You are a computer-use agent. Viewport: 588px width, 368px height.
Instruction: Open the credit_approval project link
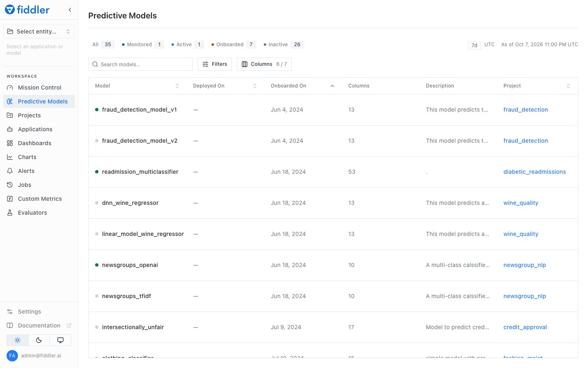click(x=525, y=327)
